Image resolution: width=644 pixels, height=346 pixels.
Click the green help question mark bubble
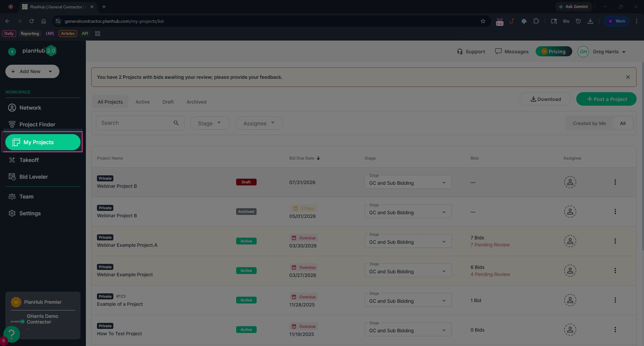(x=12, y=334)
